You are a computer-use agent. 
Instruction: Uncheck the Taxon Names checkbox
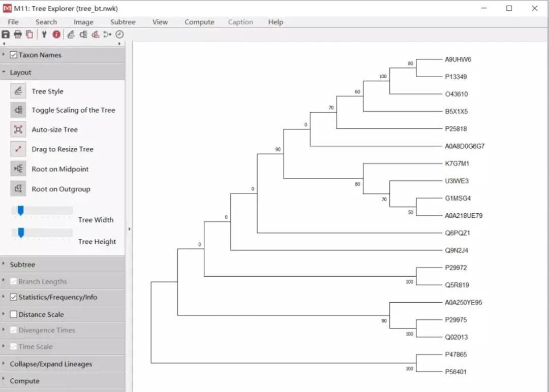13,55
